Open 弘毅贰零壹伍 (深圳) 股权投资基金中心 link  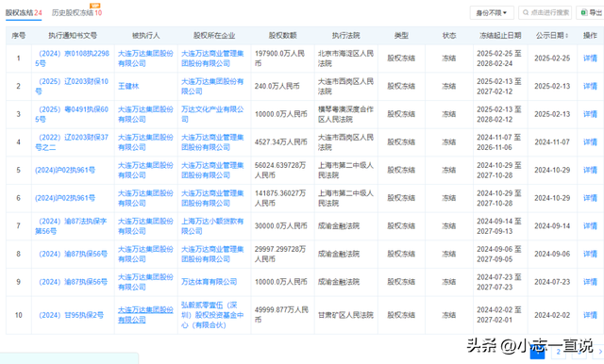point(212,315)
